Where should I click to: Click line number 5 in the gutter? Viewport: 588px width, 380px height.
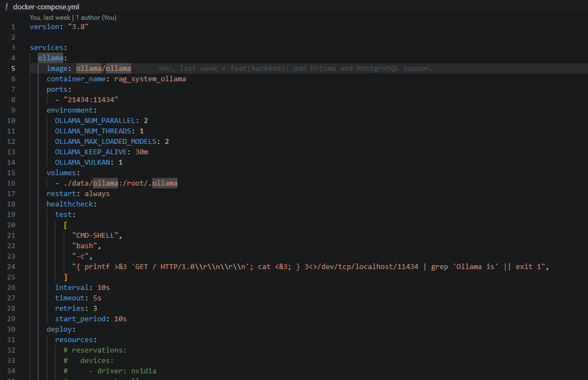pyautogui.click(x=13, y=68)
